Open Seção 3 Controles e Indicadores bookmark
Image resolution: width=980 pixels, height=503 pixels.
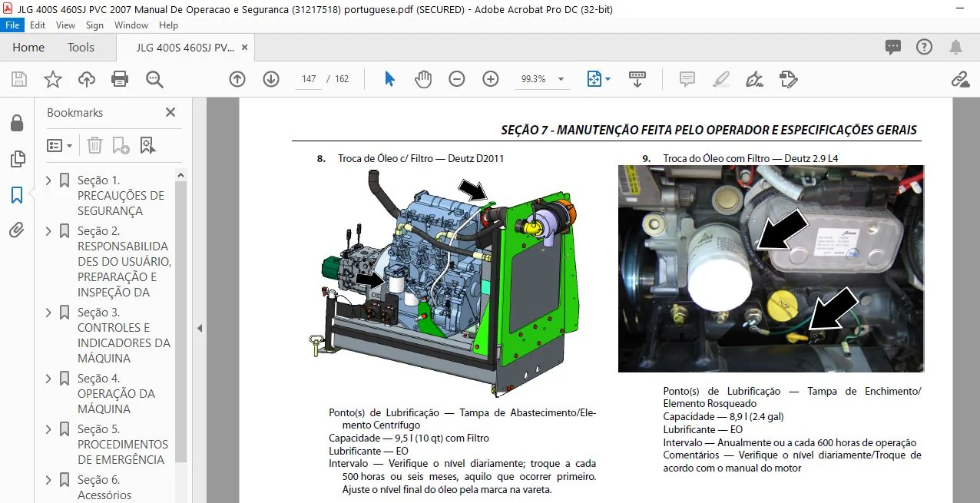(124, 336)
